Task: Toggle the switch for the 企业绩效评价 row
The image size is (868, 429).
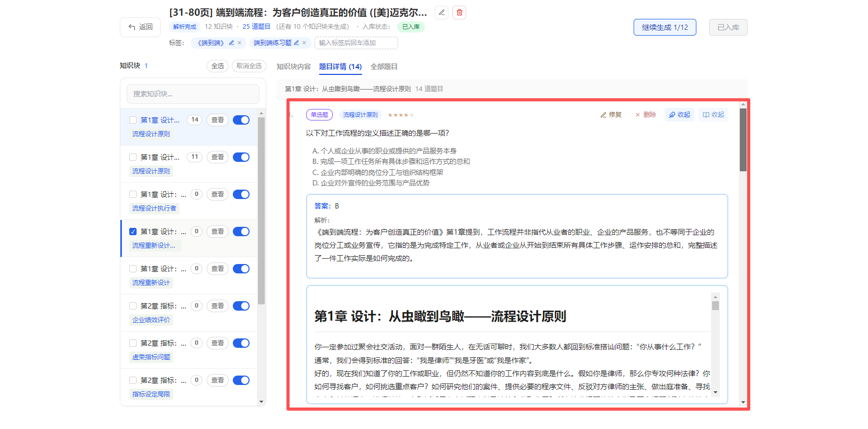Action: click(x=241, y=306)
